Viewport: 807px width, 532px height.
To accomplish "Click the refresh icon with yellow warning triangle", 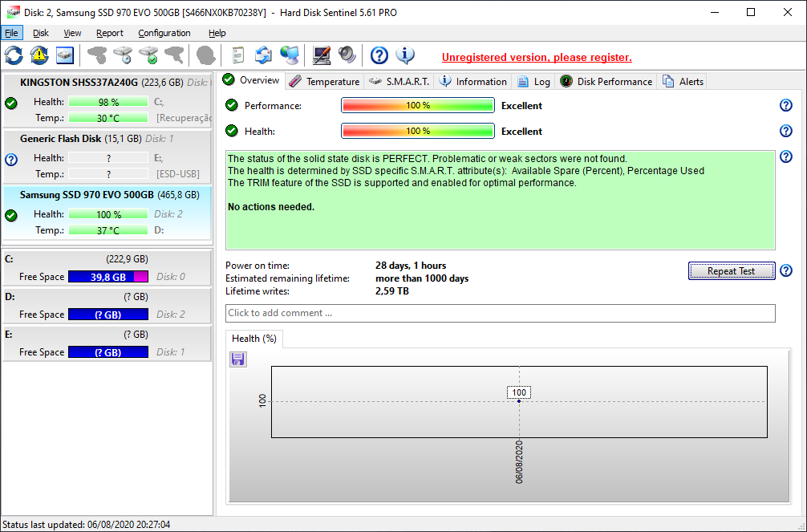I will pyautogui.click(x=39, y=55).
